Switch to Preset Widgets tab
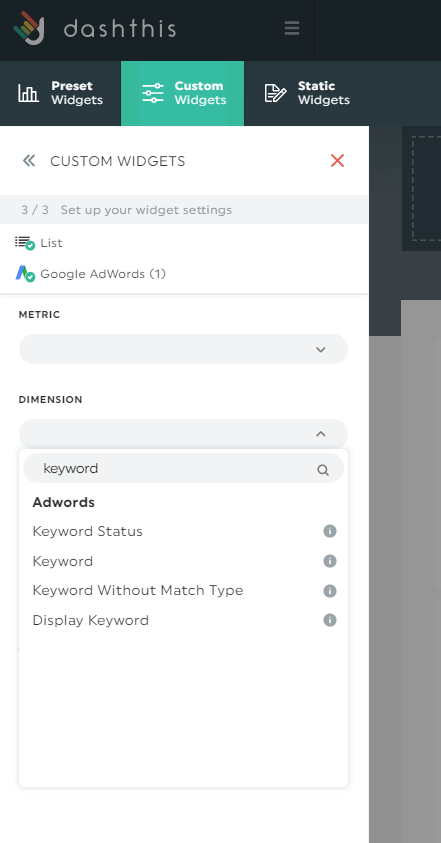 (60, 93)
